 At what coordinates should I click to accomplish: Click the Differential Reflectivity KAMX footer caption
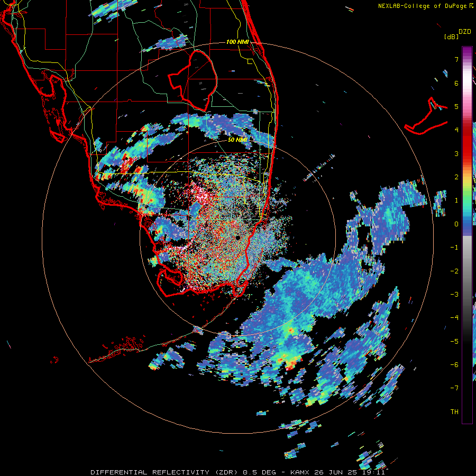point(237,472)
